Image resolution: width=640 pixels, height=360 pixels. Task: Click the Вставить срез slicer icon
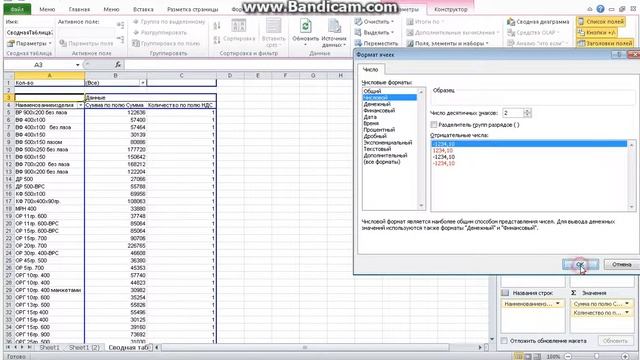click(273, 26)
